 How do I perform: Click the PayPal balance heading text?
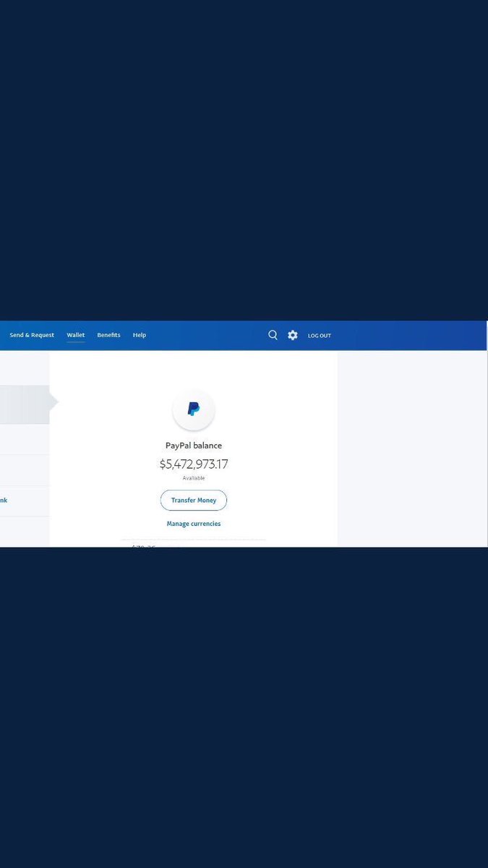pos(194,446)
